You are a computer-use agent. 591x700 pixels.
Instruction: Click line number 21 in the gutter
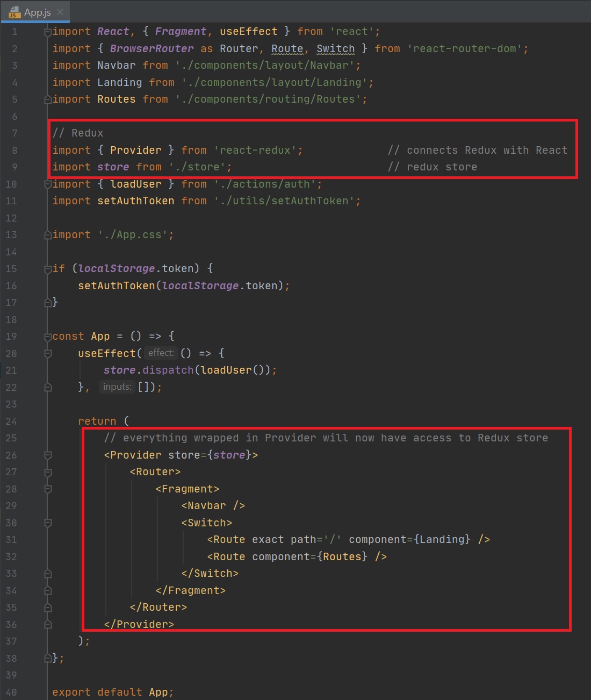tap(11, 370)
